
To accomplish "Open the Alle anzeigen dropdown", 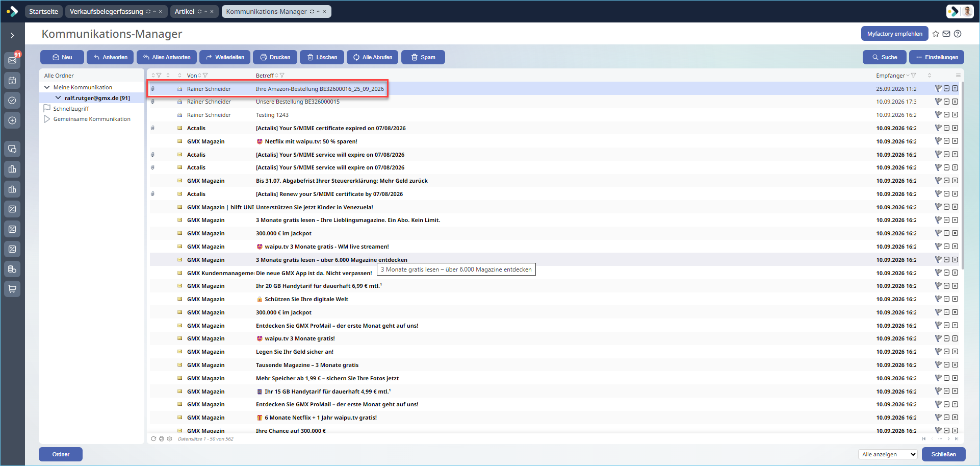I will coord(888,454).
